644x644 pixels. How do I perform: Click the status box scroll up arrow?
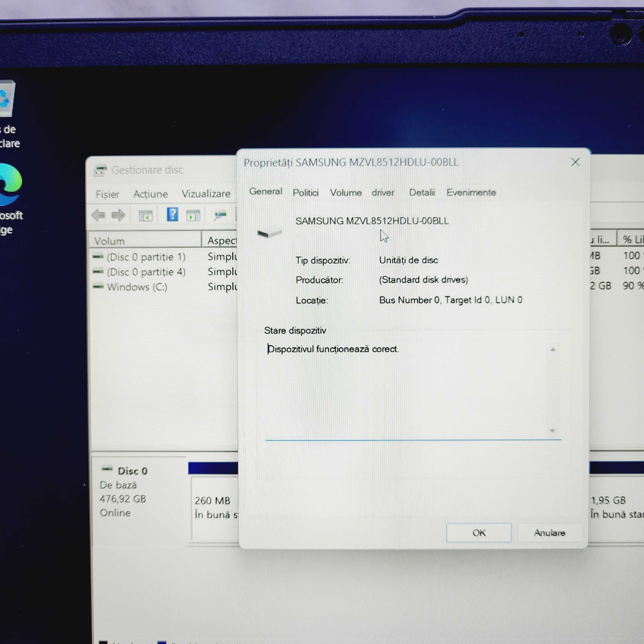coord(552,349)
